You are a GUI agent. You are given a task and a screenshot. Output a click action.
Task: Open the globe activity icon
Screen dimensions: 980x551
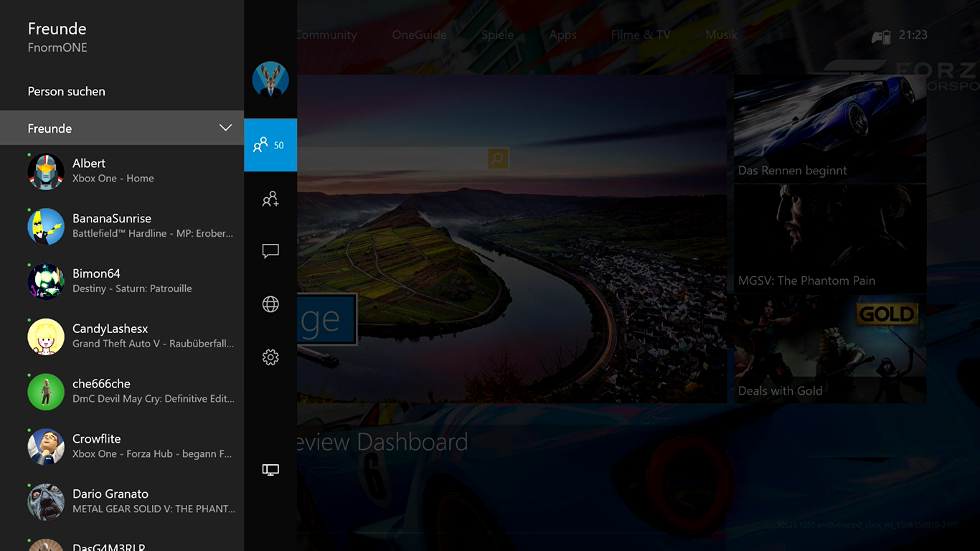pyautogui.click(x=270, y=304)
